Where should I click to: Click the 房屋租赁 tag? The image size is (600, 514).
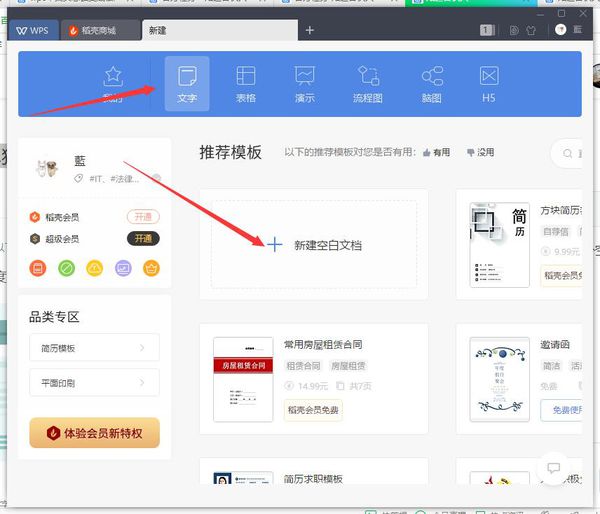pyautogui.click(x=348, y=366)
